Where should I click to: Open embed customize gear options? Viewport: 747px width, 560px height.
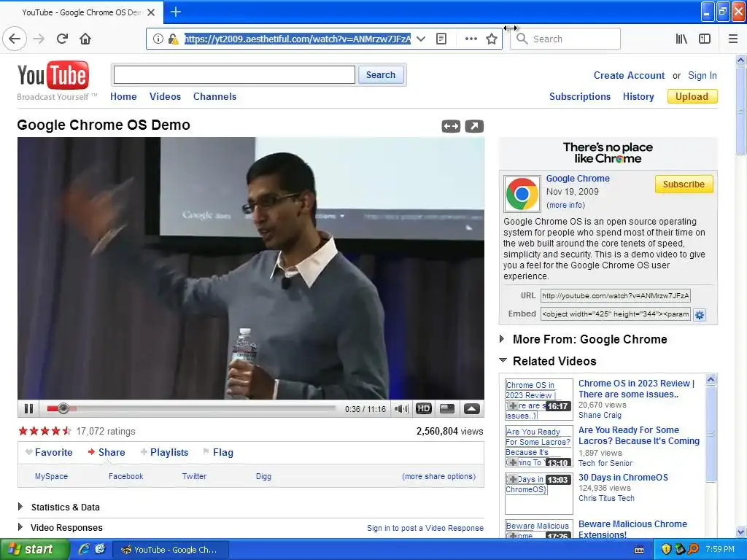[700, 315]
